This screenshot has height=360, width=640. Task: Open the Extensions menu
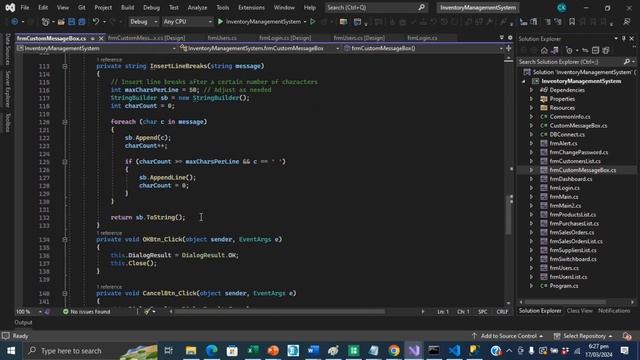(x=251, y=7)
